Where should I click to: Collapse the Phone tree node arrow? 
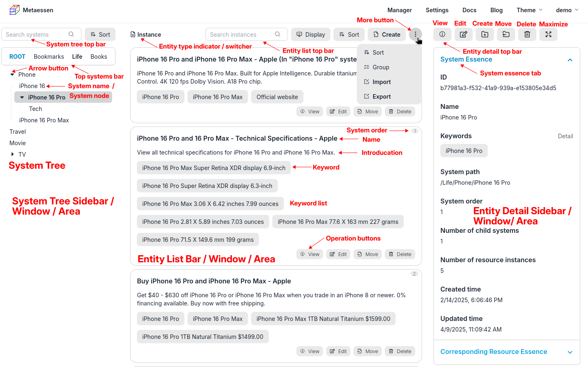[x=13, y=75]
